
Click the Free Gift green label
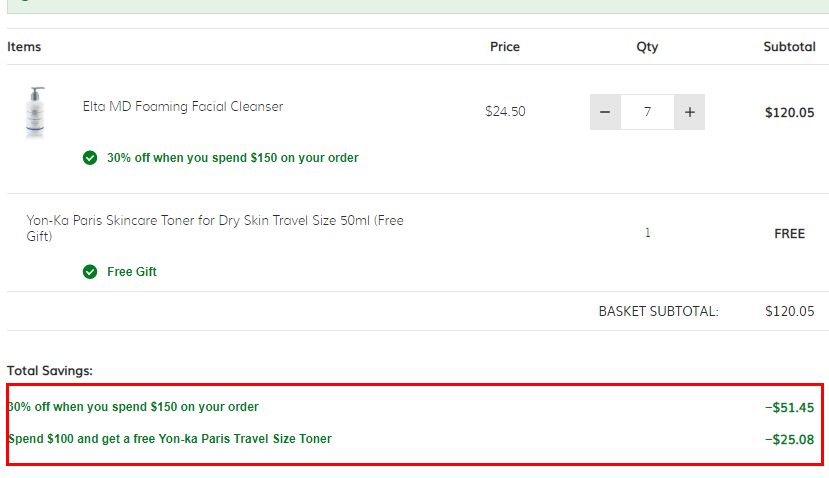[x=132, y=272]
